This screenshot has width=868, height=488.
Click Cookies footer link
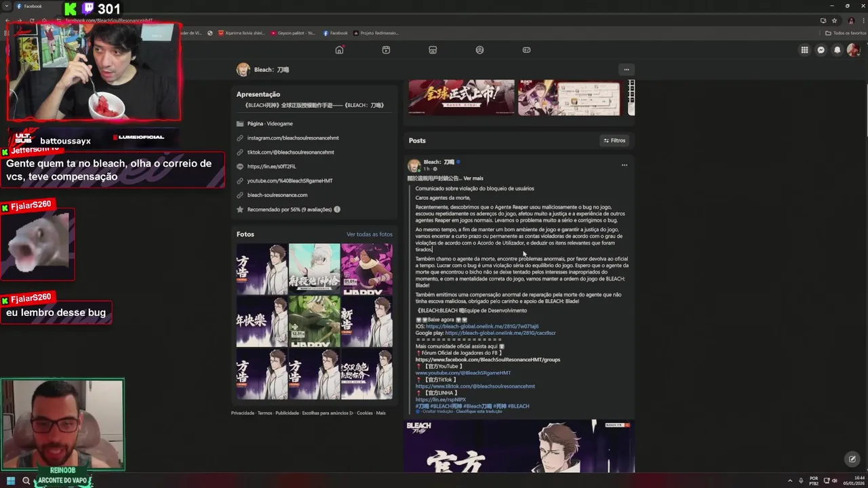point(365,413)
